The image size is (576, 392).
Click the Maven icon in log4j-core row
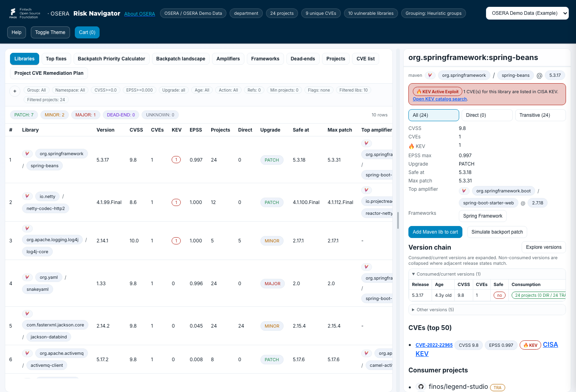[27, 228]
